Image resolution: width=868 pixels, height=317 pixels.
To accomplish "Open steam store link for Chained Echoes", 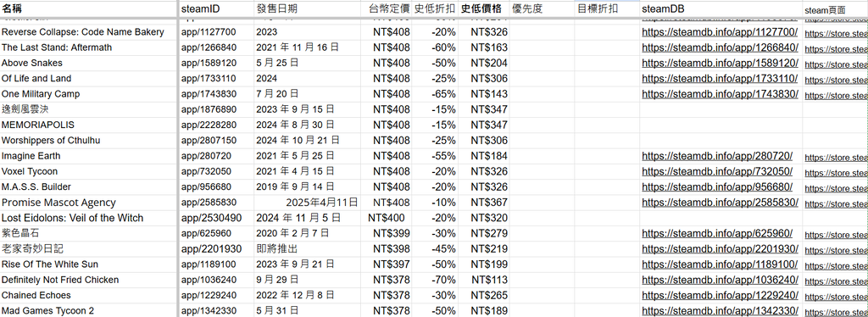I will tap(836, 296).
